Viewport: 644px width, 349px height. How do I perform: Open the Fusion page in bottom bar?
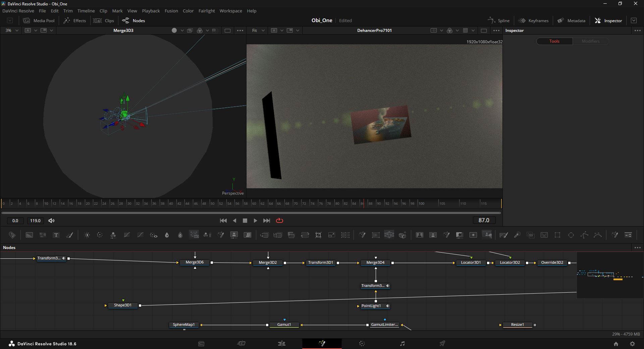pyautogui.click(x=322, y=343)
